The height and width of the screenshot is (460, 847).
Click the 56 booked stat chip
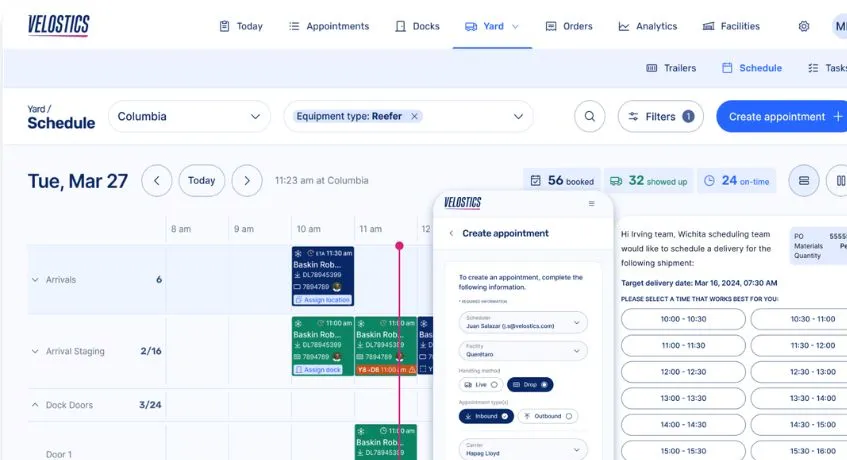(x=562, y=181)
